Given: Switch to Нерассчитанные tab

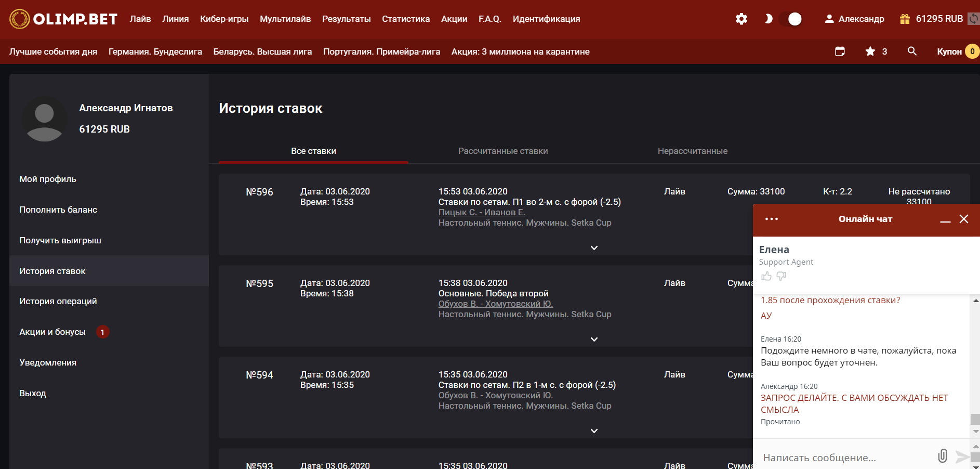Looking at the screenshot, I should tap(692, 151).
